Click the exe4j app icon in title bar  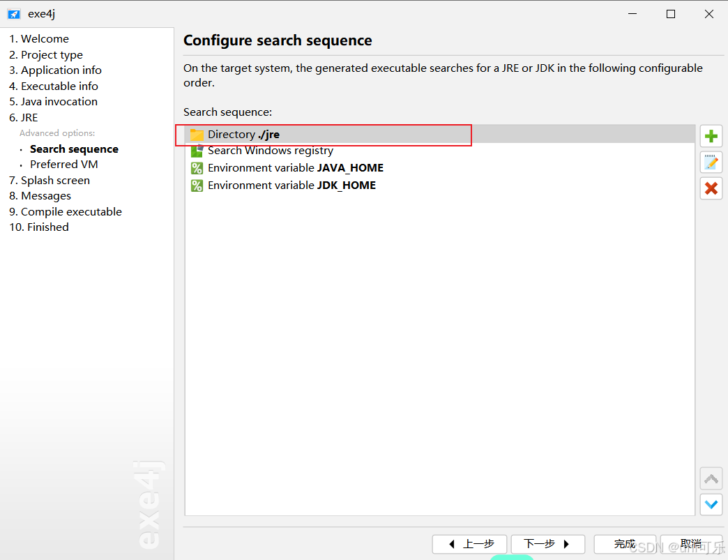[x=14, y=14]
